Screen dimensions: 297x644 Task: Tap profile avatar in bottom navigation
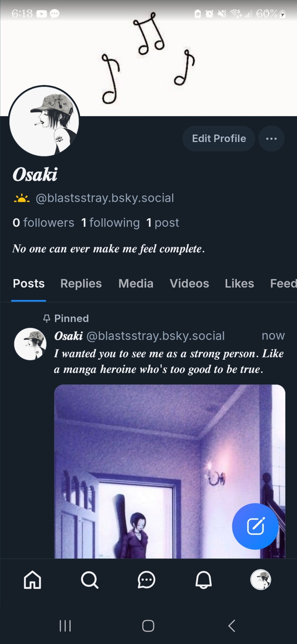[261, 580]
